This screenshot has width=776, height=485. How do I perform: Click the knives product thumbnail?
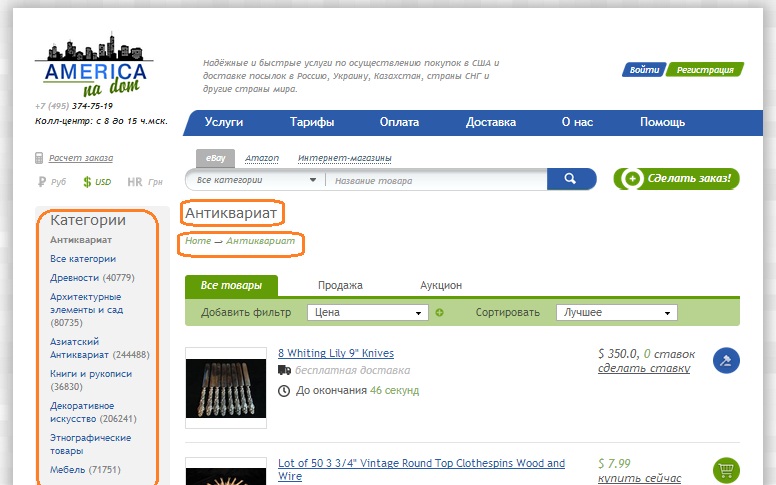[x=225, y=388]
